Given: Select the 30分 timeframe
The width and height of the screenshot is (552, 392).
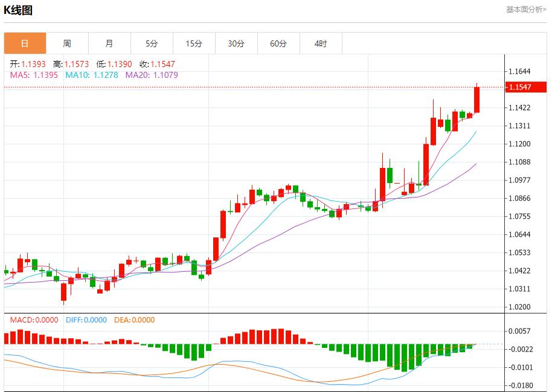Looking at the screenshot, I should (x=236, y=43).
